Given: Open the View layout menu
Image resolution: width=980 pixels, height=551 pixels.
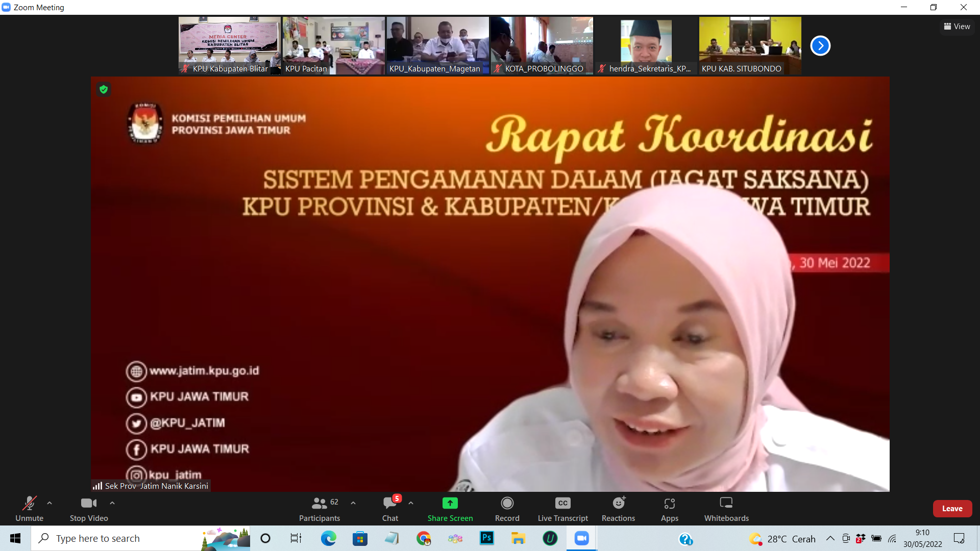Looking at the screenshot, I should (957, 27).
